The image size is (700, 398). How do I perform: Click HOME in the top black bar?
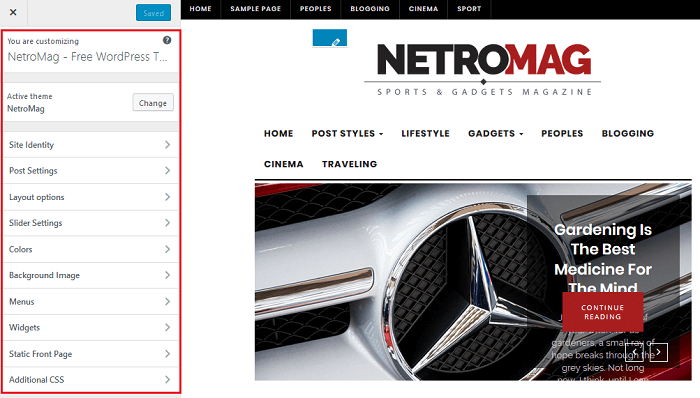200,9
